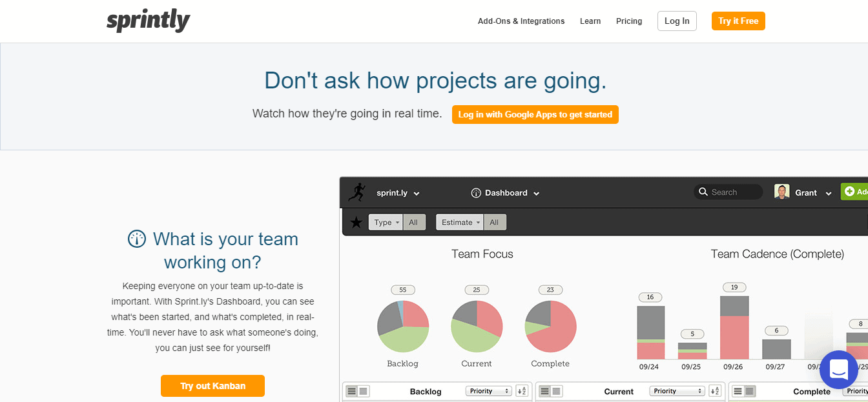This screenshot has height=402, width=868.
Task: Open the Priority dropdown in Backlog column
Action: pos(489,391)
